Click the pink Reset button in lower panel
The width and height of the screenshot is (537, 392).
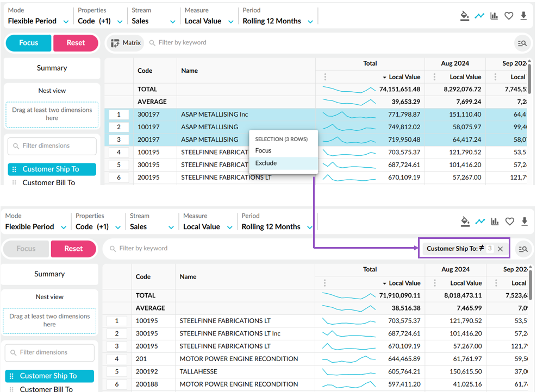click(x=73, y=249)
